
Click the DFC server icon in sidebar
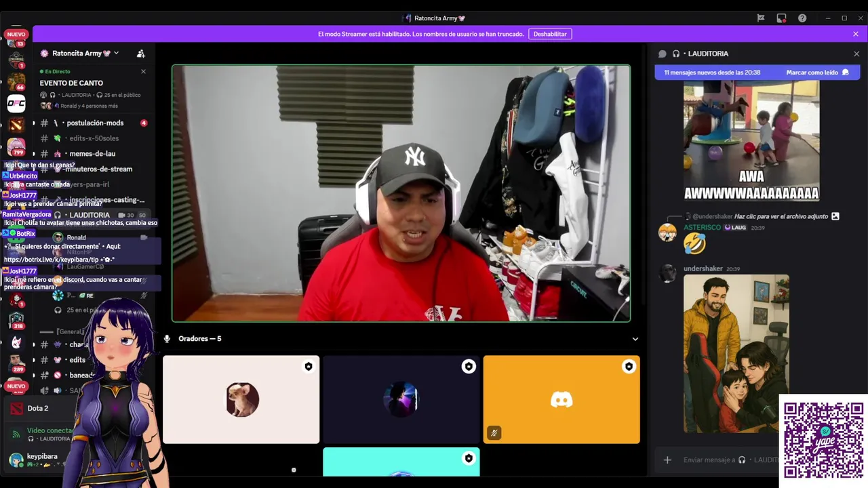(x=16, y=103)
